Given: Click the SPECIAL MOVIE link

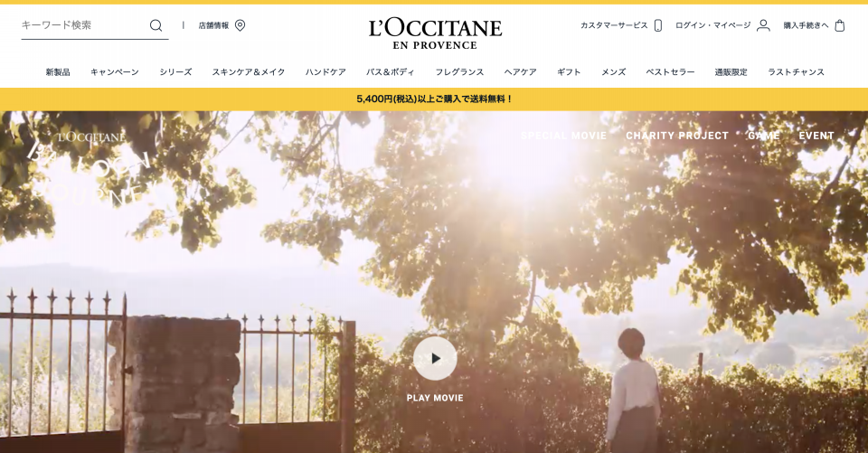Looking at the screenshot, I should (x=563, y=136).
